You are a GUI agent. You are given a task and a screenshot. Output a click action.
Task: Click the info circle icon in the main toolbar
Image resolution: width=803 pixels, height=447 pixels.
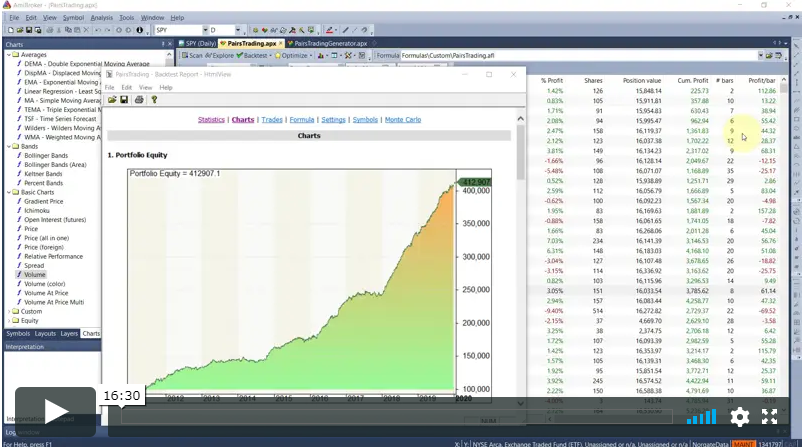pos(139,30)
